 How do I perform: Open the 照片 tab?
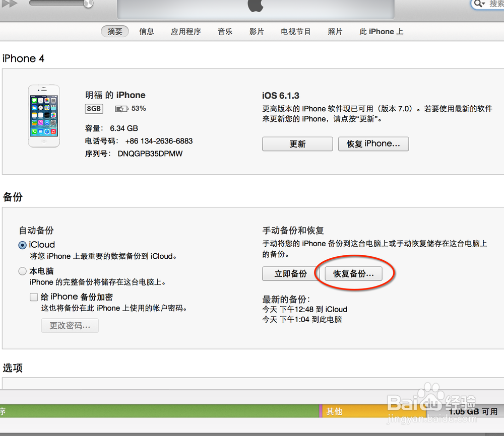[335, 31]
